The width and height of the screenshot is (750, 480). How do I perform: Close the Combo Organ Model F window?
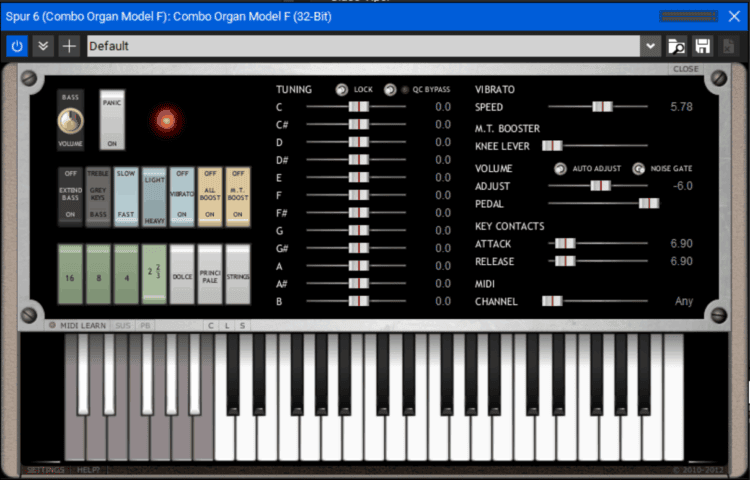pyautogui.click(x=734, y=17)
